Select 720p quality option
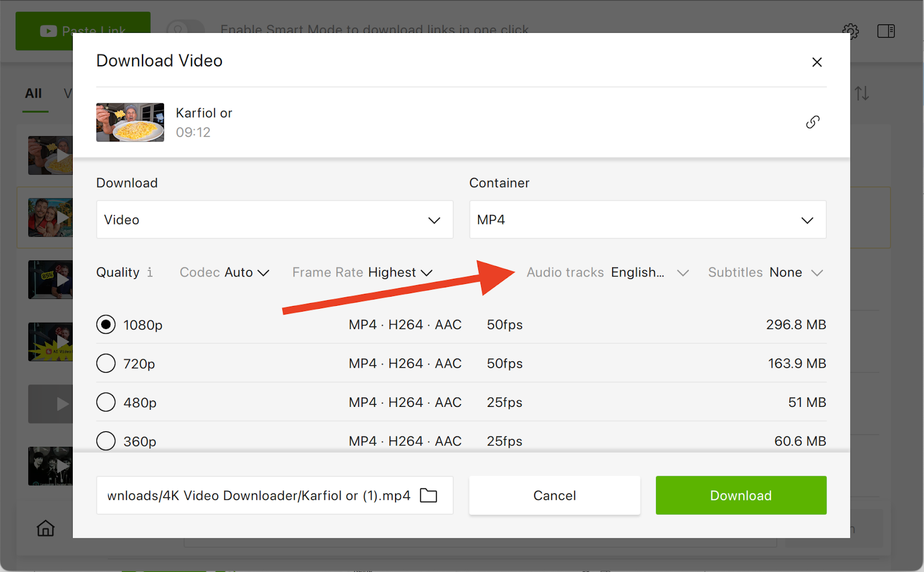 click(106, 363)
